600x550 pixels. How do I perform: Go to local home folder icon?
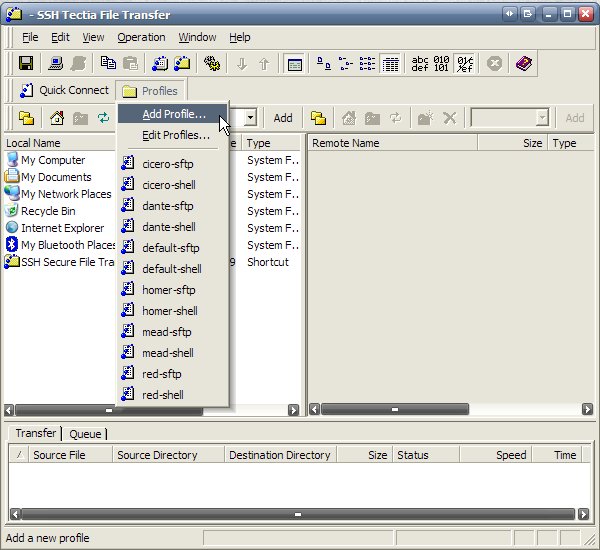tap(57, 118)
